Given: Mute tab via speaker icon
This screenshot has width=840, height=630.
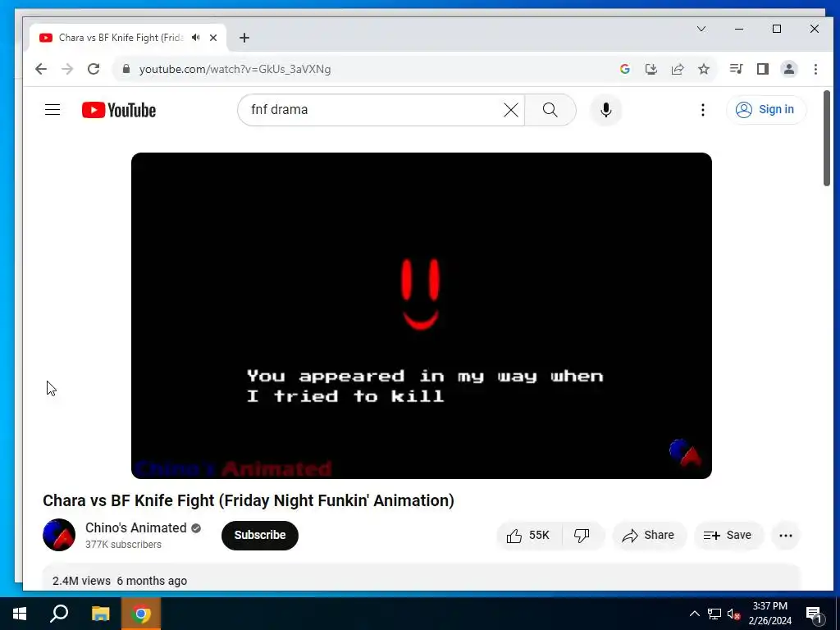Looking at the screenshot, I should [x=195, y=38].
